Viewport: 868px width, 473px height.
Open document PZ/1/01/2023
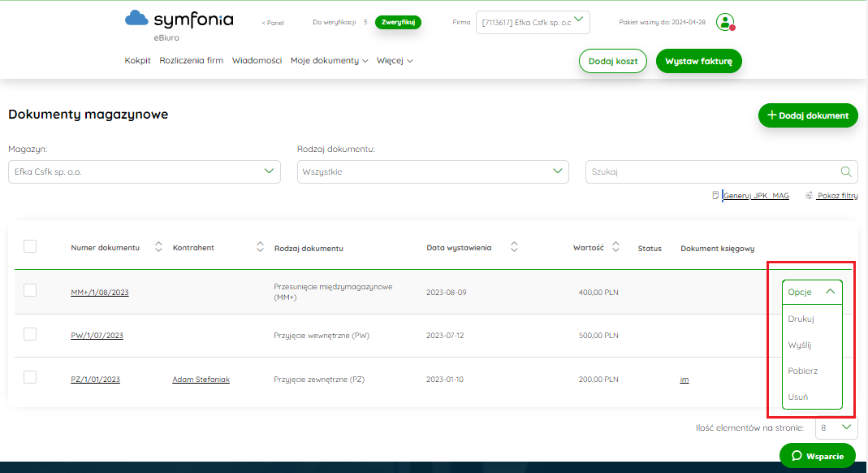coord(95,380)
